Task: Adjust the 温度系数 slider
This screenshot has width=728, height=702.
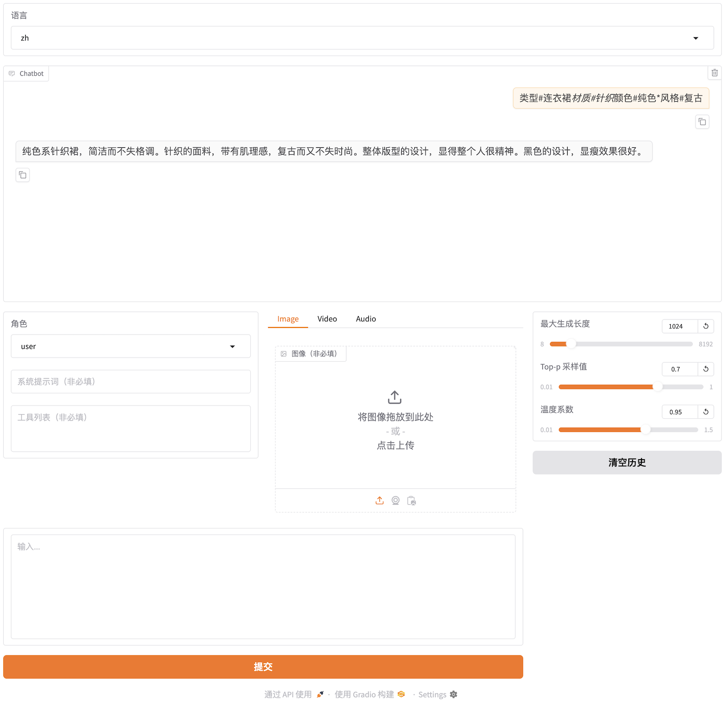Action: coord(628,430)
